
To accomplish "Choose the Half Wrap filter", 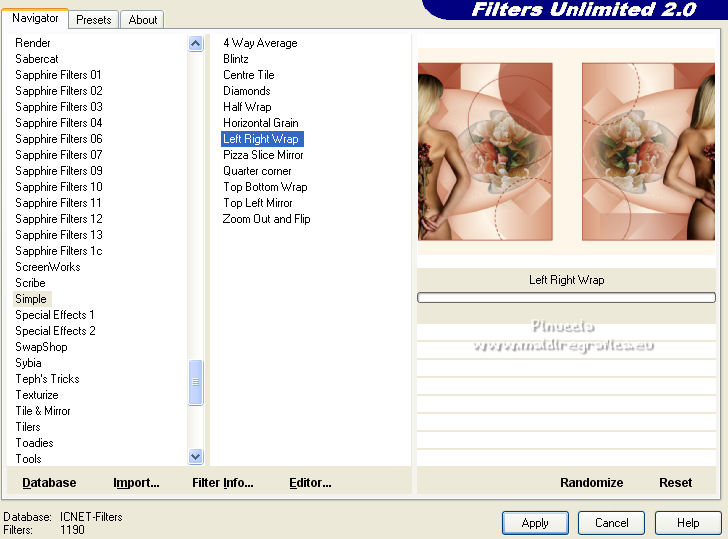I will (247, 107).
